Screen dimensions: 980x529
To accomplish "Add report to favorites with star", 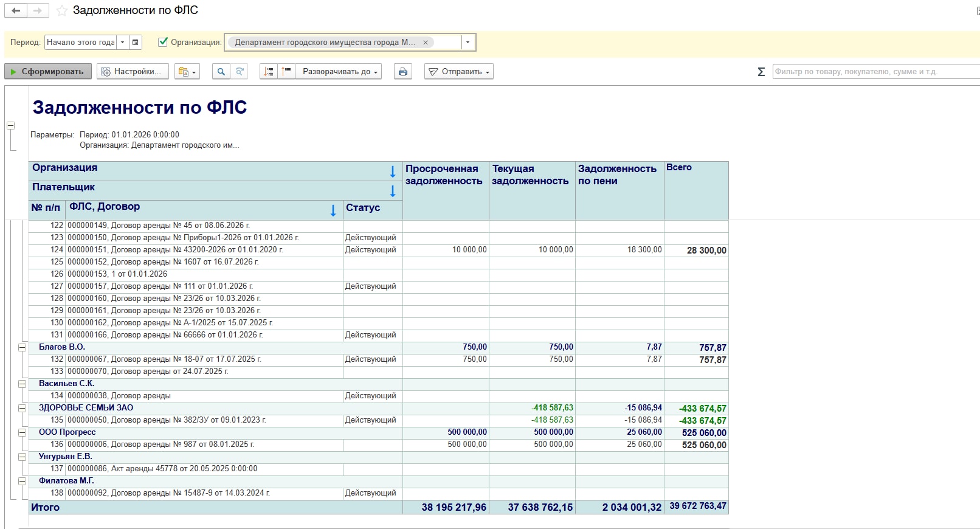I will pos(62,11).
